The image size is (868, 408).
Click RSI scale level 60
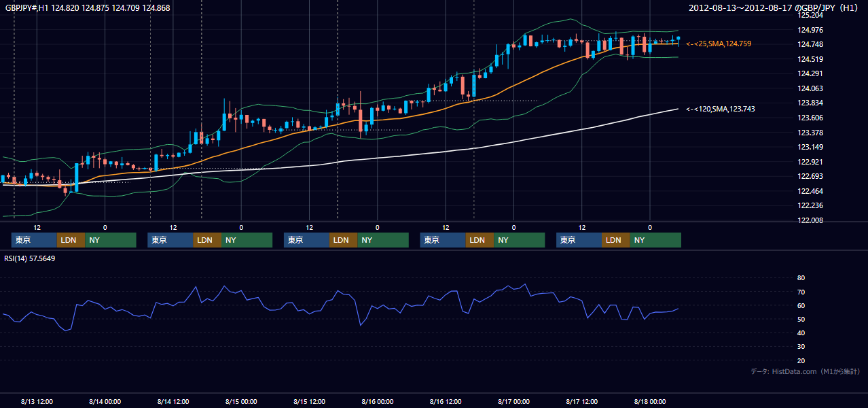[x=801, y=305]
